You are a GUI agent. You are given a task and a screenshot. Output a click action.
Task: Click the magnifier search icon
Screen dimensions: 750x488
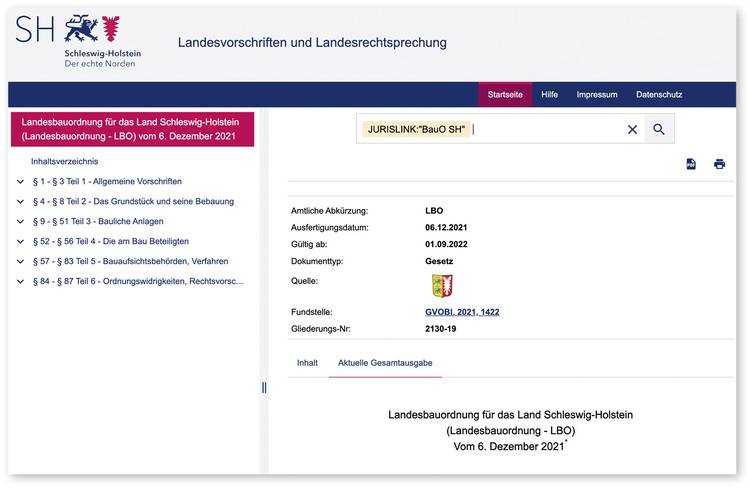point(659,129)
